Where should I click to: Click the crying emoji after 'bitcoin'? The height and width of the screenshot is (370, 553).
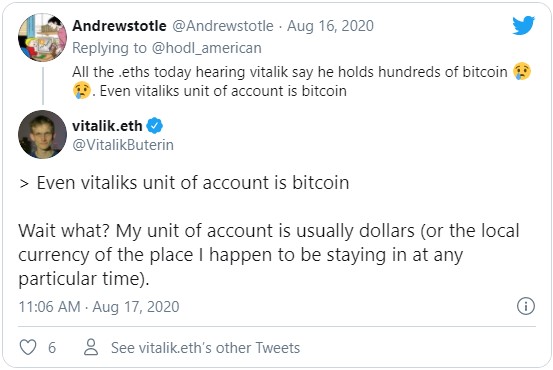click(x=522, y=71)
